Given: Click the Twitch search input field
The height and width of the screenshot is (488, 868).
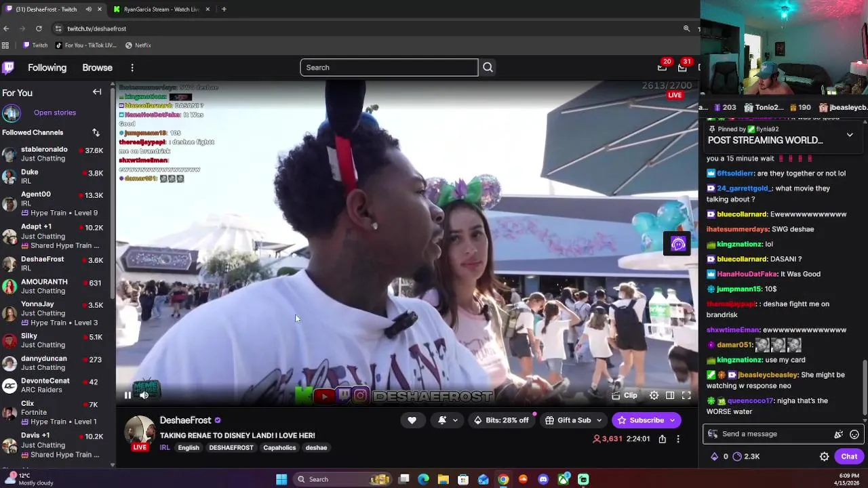Looking at the screenshot, I should pos(389,68).
